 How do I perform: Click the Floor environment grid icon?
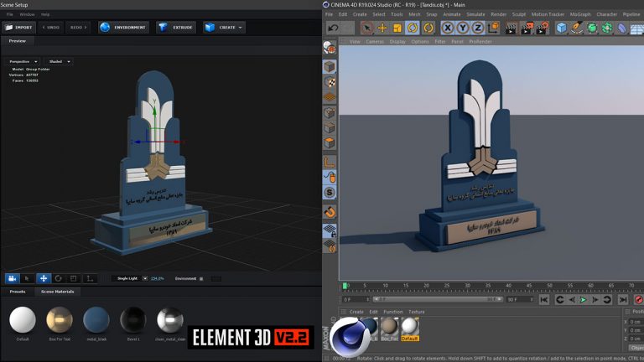637,28
